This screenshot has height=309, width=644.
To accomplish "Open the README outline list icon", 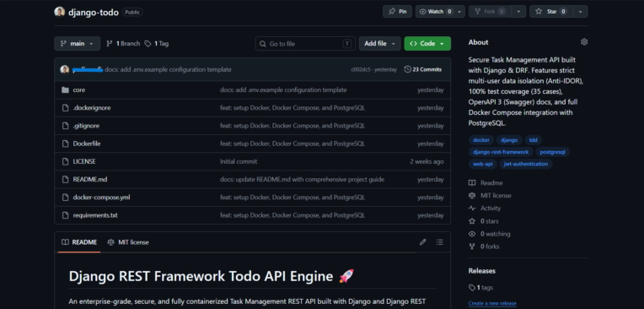I will click(439, 242).
